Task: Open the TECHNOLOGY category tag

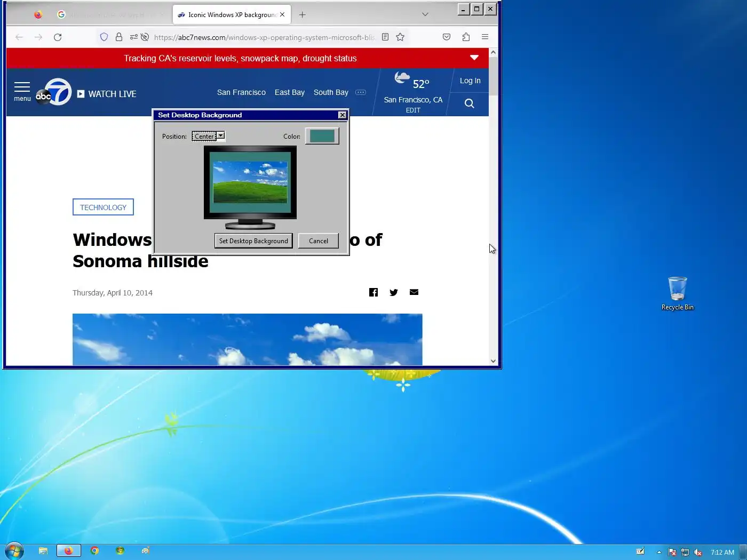Action: [x=103, y=207]
